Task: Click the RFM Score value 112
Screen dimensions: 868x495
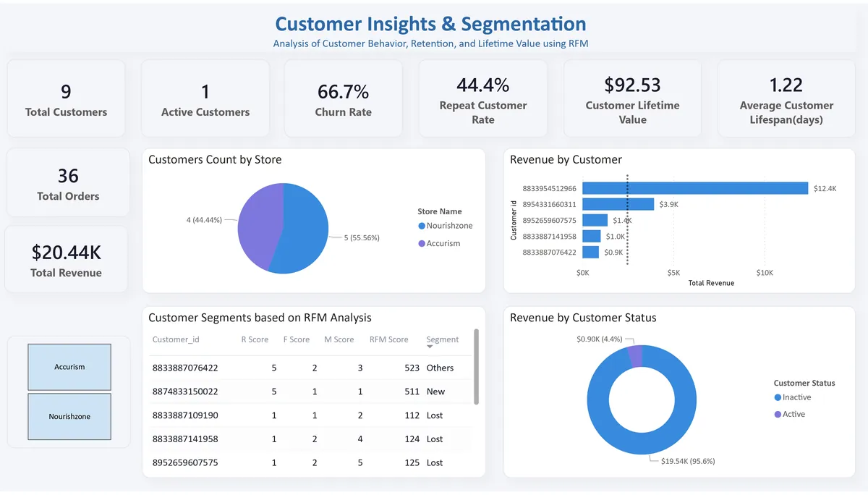Action: click(x=412, y=415)
